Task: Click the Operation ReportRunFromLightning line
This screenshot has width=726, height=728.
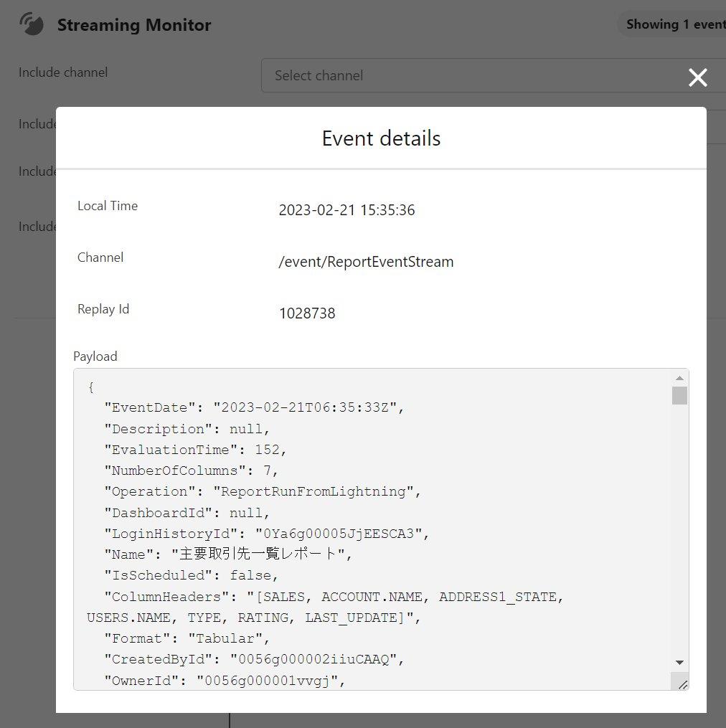Action: pos(263,492)
